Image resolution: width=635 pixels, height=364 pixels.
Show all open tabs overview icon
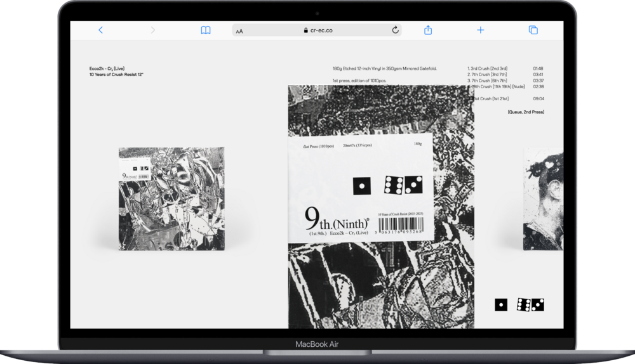(x=533, y=30)
